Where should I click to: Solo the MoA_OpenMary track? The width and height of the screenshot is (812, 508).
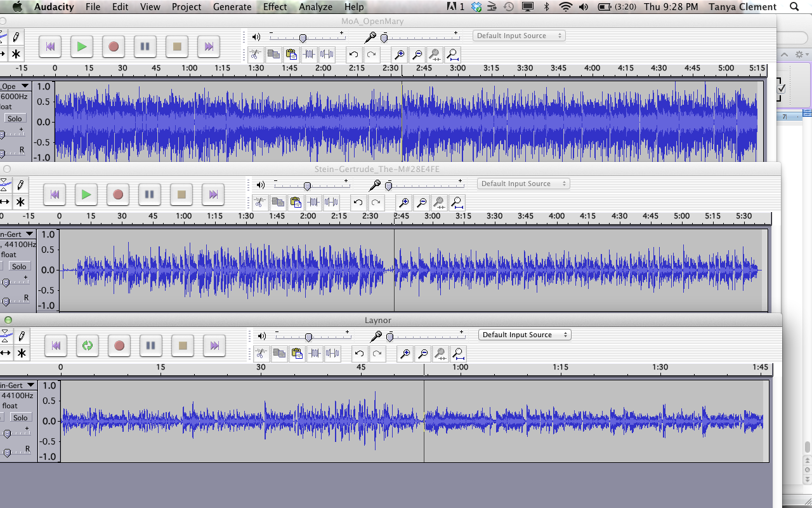15,119
